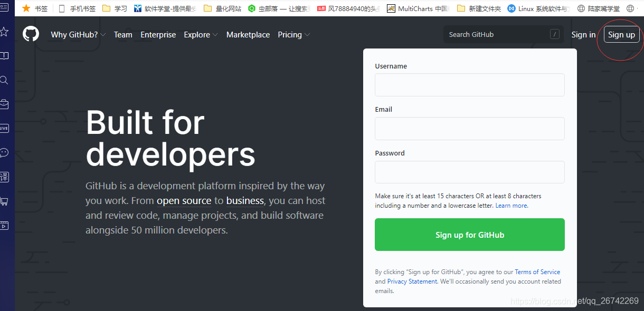
Task: Follow the open source link
Action: [x=184, y=201]
